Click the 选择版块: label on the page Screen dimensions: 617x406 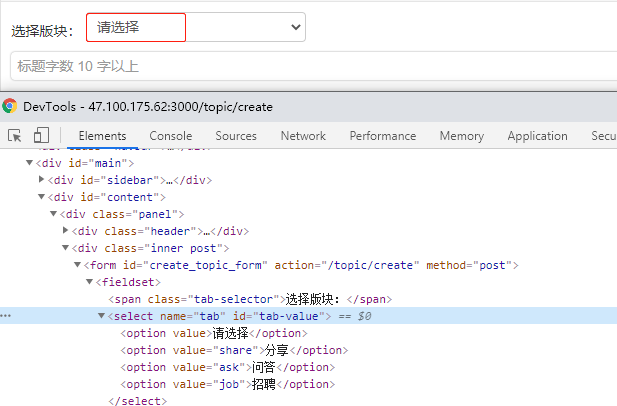tap(42, 31)
